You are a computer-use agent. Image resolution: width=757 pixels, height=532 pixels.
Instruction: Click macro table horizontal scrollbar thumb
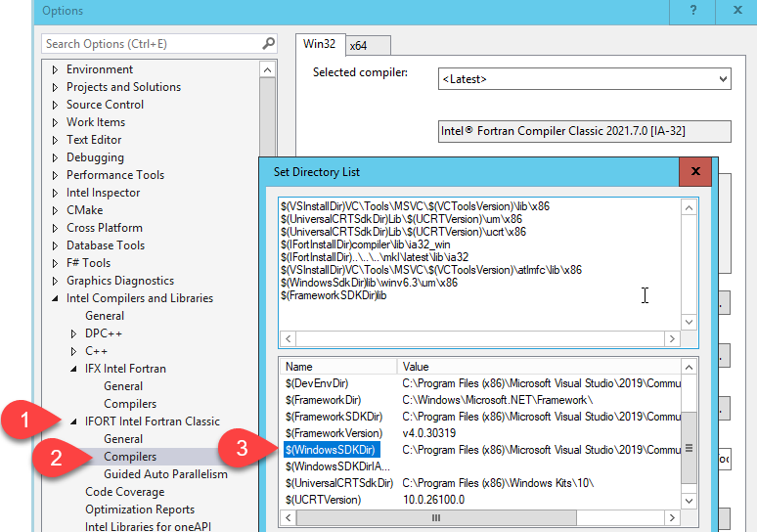tap(436, 518)
